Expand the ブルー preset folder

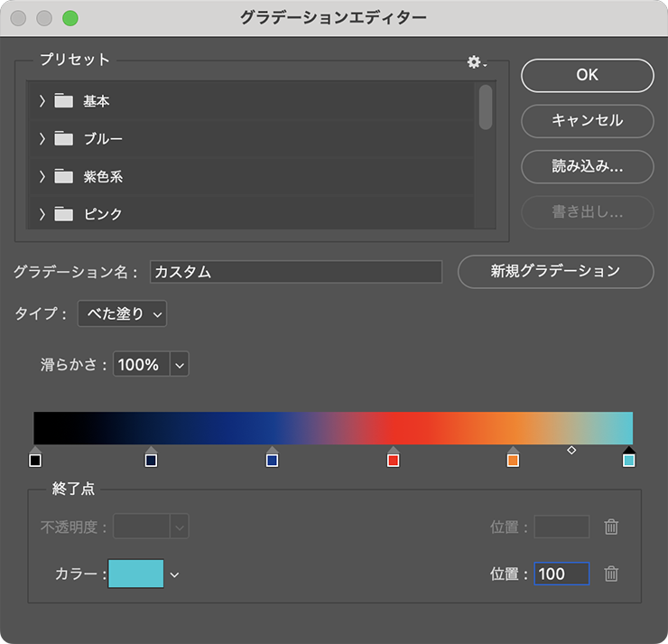coord(42,139)
